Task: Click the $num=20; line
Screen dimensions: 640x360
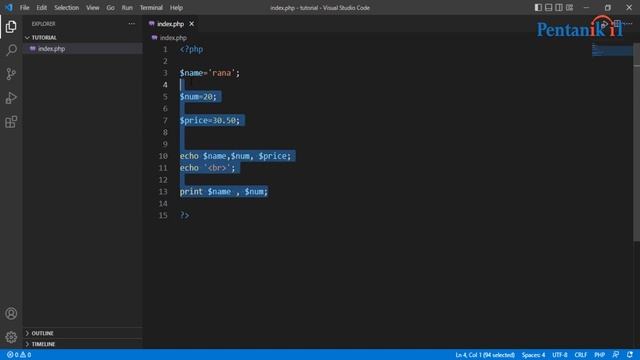Action: tap(198, 97)
